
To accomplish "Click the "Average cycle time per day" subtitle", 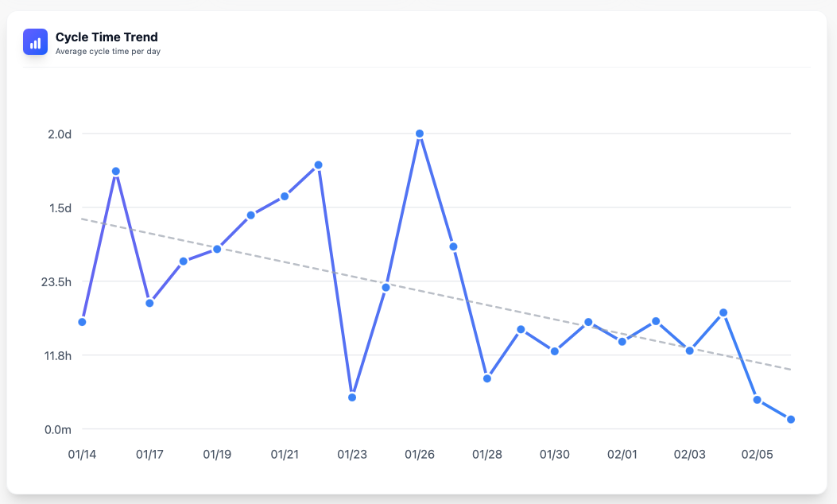I will point(108,52).
